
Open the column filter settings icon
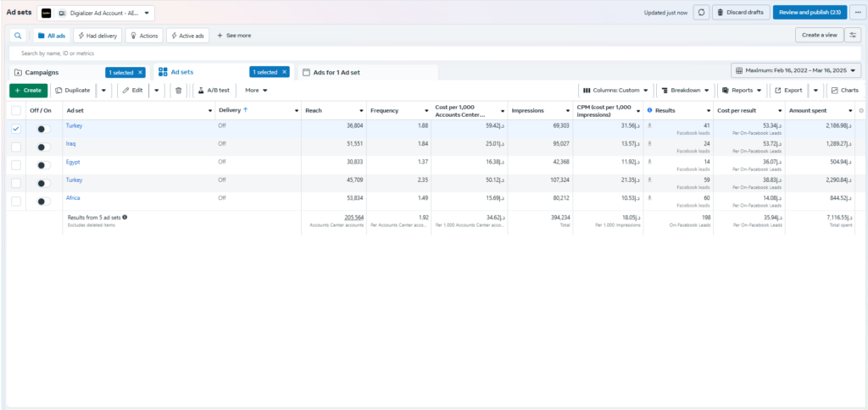853,36
